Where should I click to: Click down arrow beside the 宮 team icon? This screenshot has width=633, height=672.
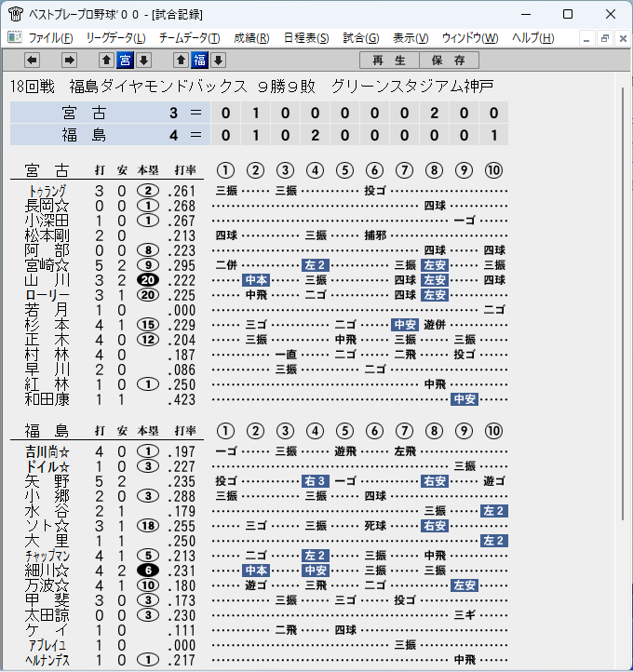tap(144, 60)
